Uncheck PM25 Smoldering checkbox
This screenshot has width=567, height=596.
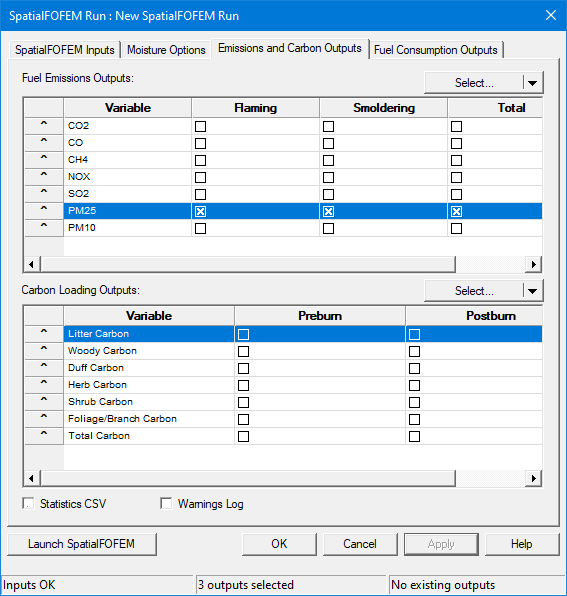pos(328,211)
